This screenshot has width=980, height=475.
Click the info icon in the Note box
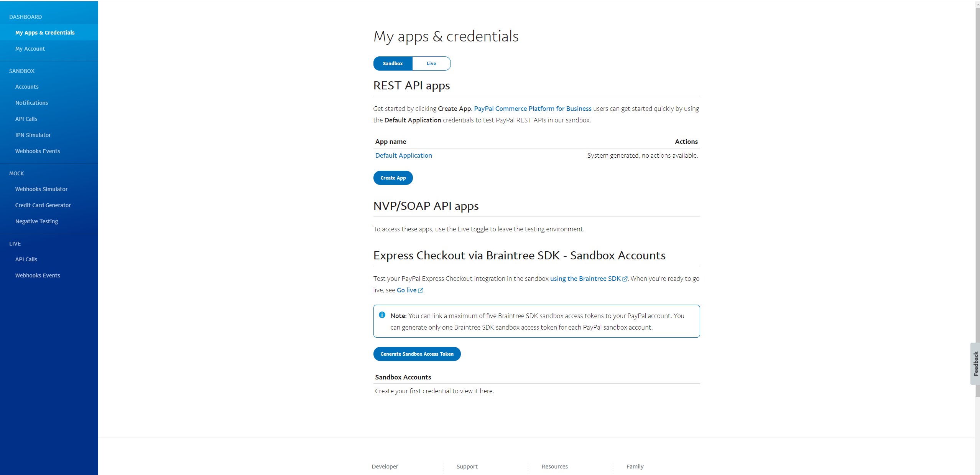tap(382, 315)
